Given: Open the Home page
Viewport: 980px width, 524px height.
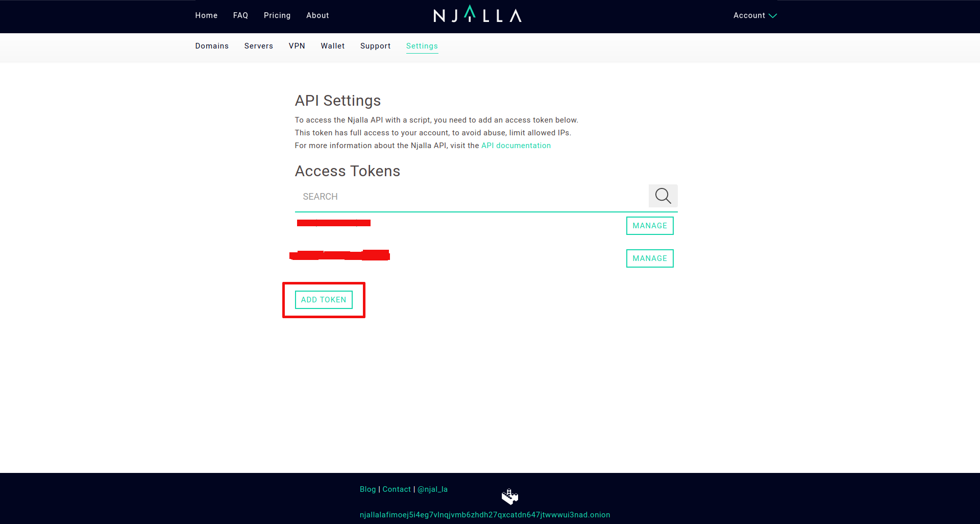Looking at the screenshot, I should click(x=206, y=15).
